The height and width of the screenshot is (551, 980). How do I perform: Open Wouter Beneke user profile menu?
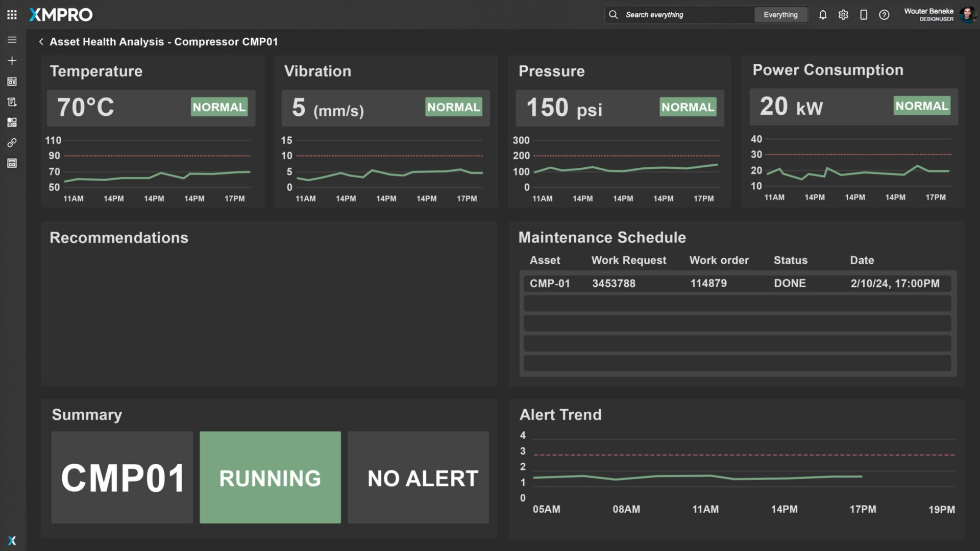tap(939, 14)
